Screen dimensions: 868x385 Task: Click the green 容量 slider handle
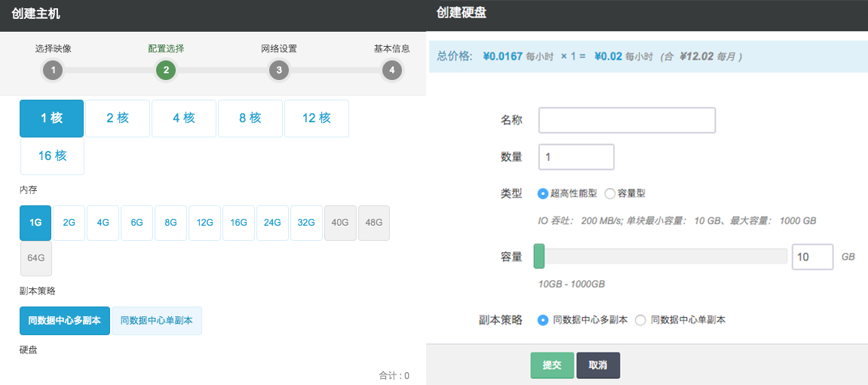click(x=538, y=256)
